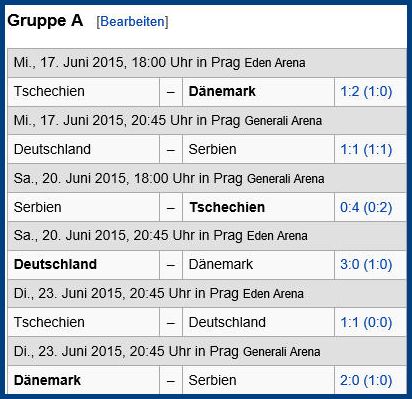The width and height of the screenshot is (412, 399).
Task: Click bold Dänemark in the first match
Action: tap(222, 91)
